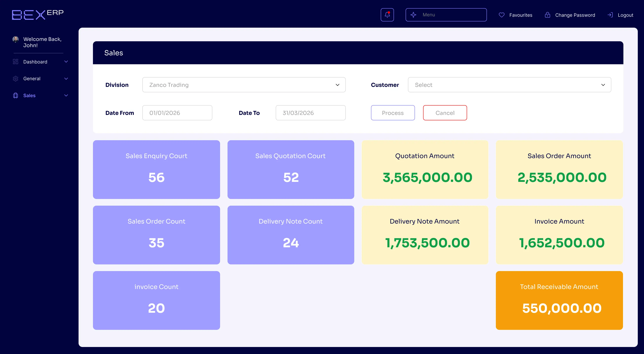This screenshot has height=354, width=644.
Task: Switch to the Sales menu item
Action: [29, 95]
